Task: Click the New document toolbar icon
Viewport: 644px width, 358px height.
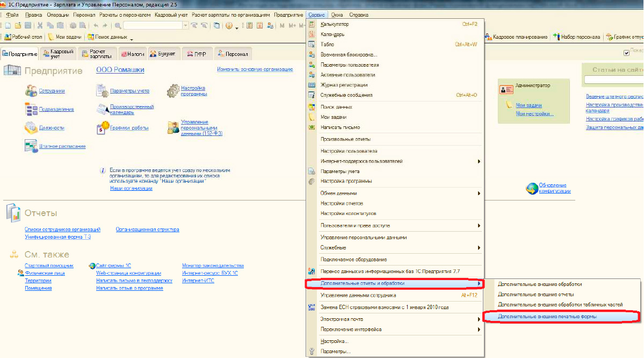Action: [8, 25]
